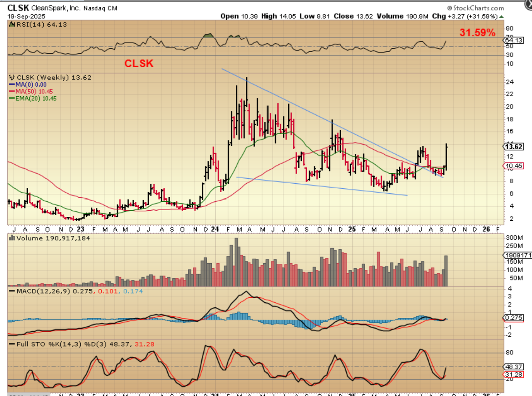
Task: Click the 10.45 moving-average tag on price axis
Action: tap(513, 166)
